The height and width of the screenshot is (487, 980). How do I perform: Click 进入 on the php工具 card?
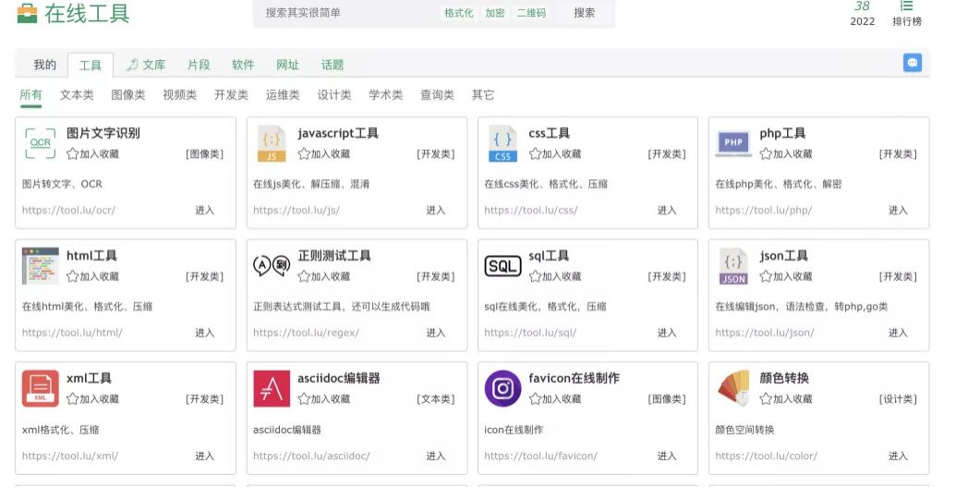(x=898, y=210)
